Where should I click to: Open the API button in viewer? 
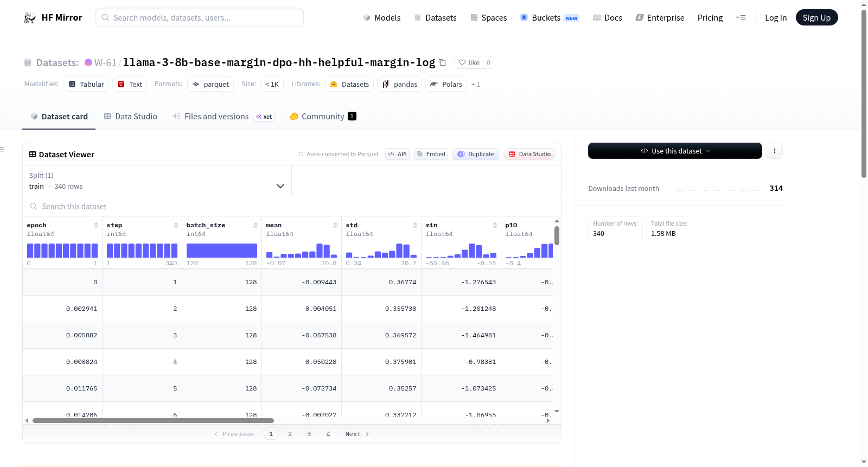398,154
